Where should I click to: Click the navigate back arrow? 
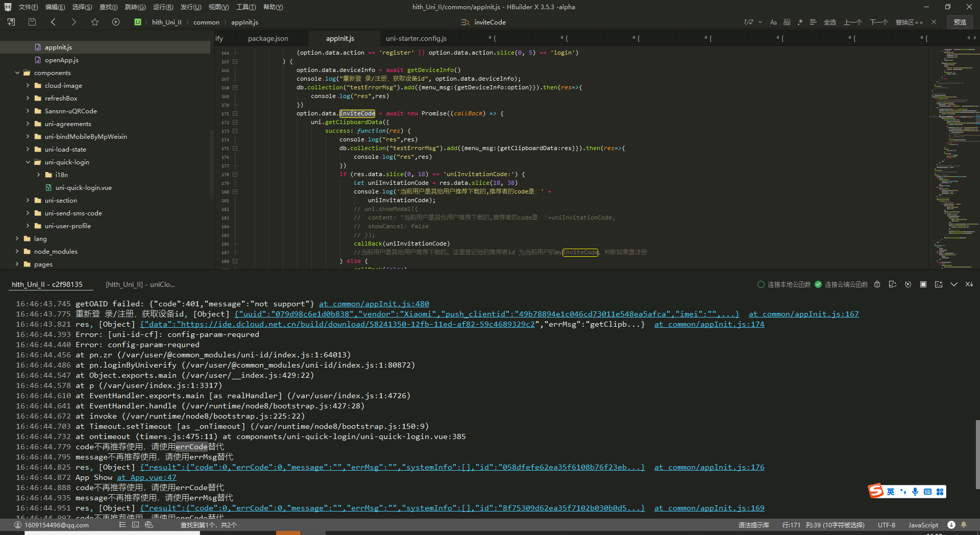point(53,22)
